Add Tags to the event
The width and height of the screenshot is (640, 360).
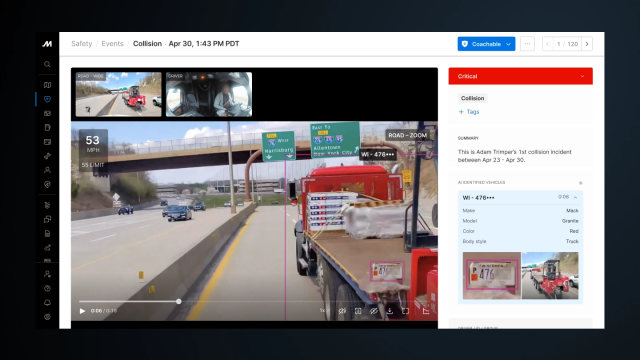(x=469, y=111)
